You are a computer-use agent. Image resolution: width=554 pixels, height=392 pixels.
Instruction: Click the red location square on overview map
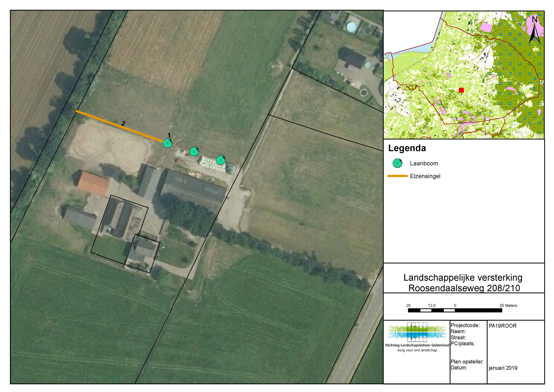point(461,90)
